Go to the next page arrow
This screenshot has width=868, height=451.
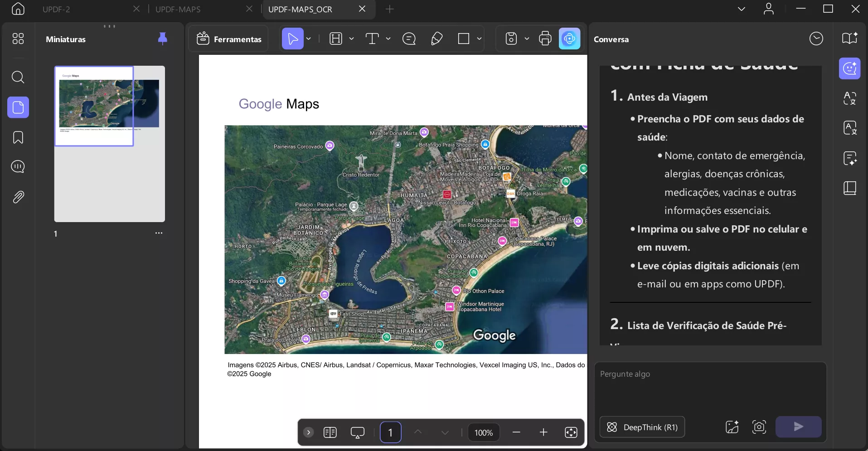[445, 432]
